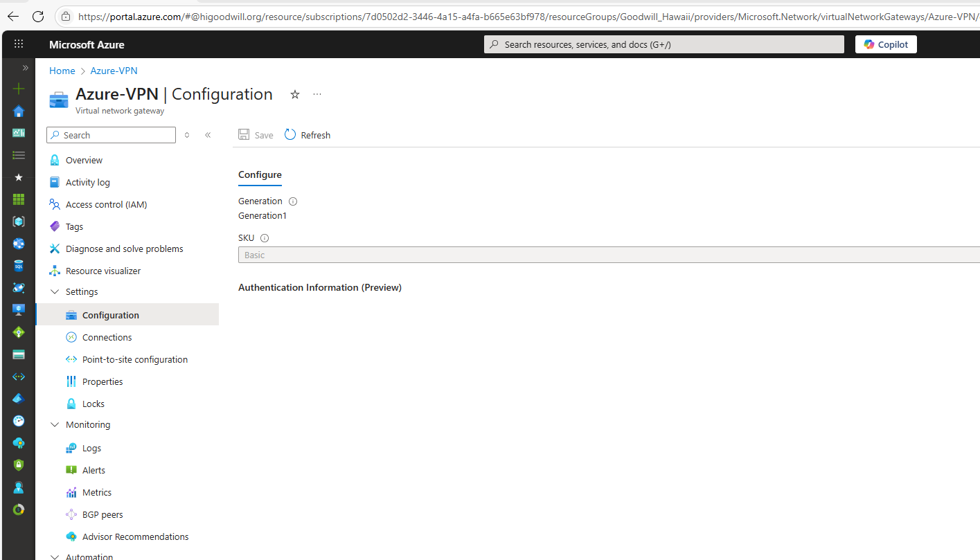Collapse the Automation group
Screen dimensions: 980x560
tap(55, 556)
